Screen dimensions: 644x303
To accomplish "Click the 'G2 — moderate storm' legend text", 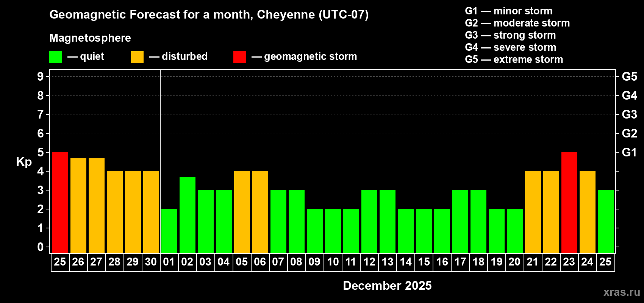I will click(x=517, y=23).
